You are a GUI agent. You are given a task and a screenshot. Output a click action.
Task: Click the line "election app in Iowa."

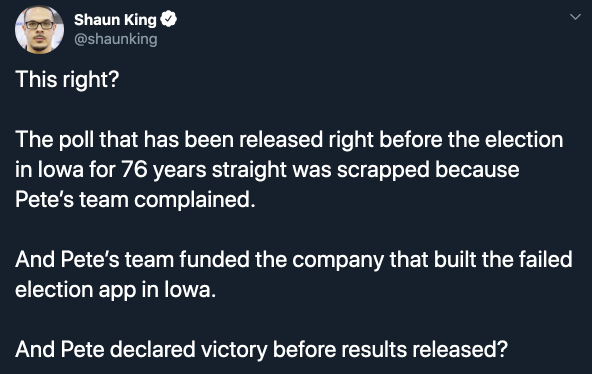[x=116, y=290]
